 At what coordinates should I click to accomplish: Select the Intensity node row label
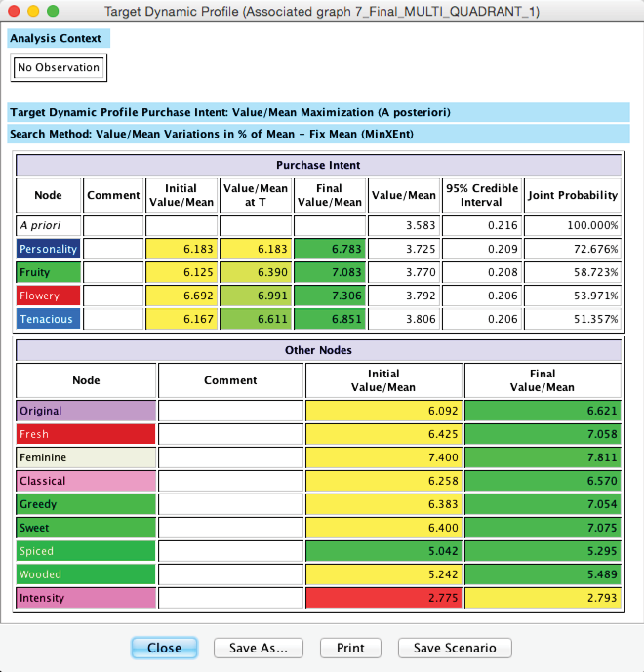click(x=86, y=598)
